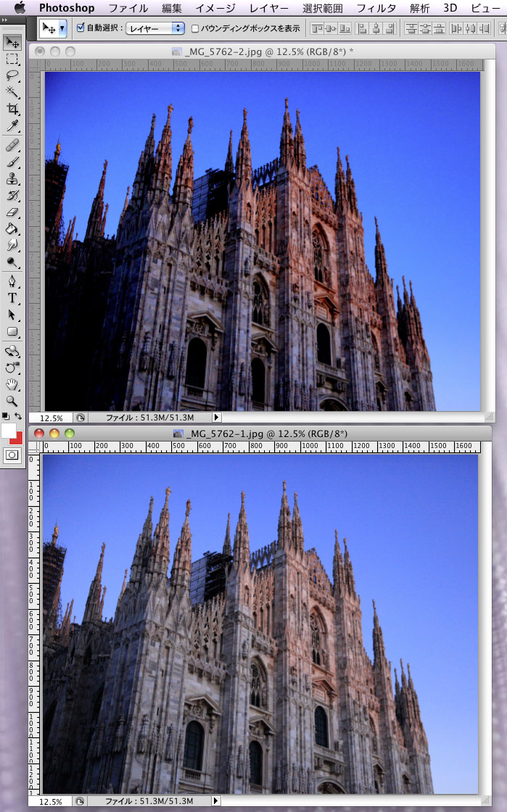This screenshot has height=812, width=507.
Task: Open the レイヤー auto-select dropdown
Action: 156,28
